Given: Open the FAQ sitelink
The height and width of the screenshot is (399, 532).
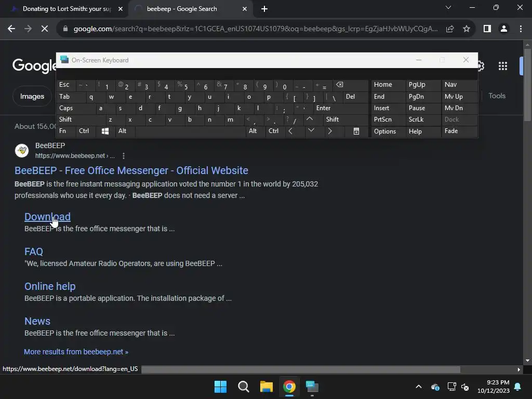Looking at the screenshot, I should click(x=34, y=251).
